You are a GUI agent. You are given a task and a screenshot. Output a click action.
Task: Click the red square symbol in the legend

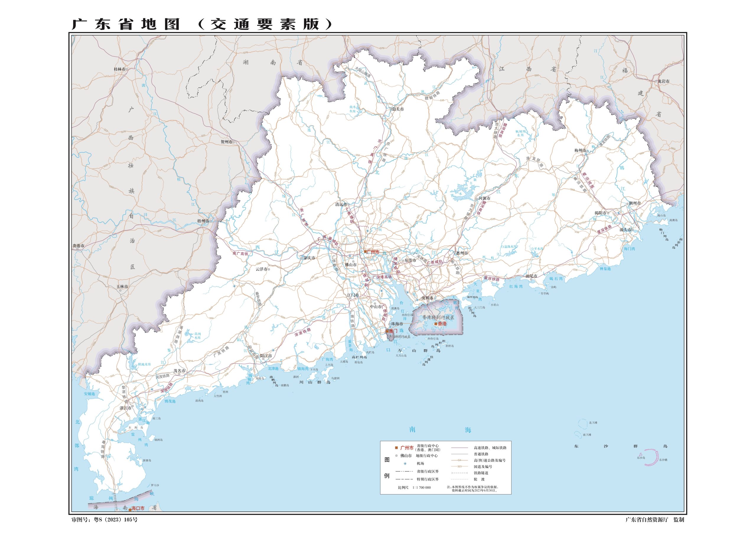click(x=396, y=448)
